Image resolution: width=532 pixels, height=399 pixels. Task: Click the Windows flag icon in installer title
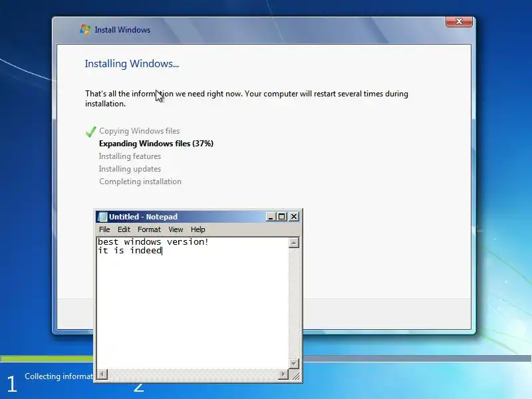[85, 29]
